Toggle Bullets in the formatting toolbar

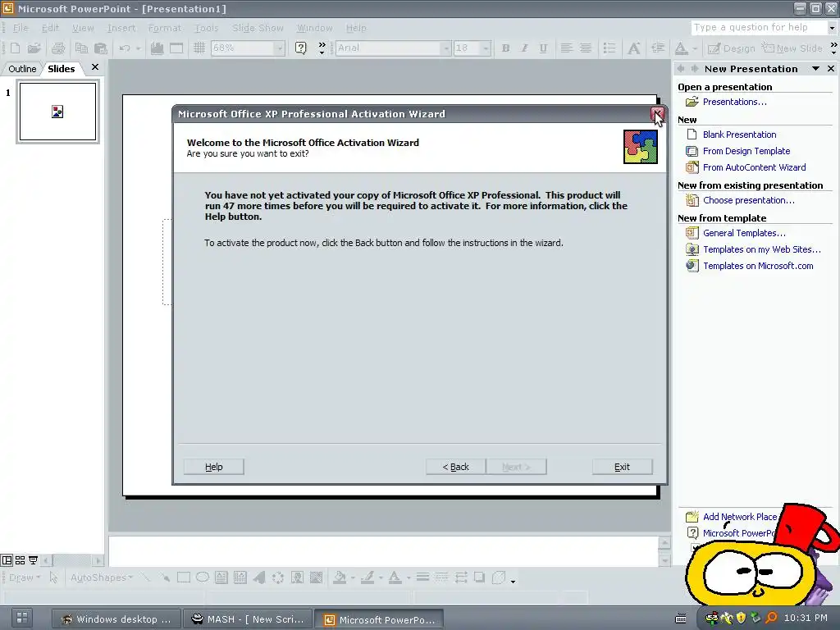point(609,48)
